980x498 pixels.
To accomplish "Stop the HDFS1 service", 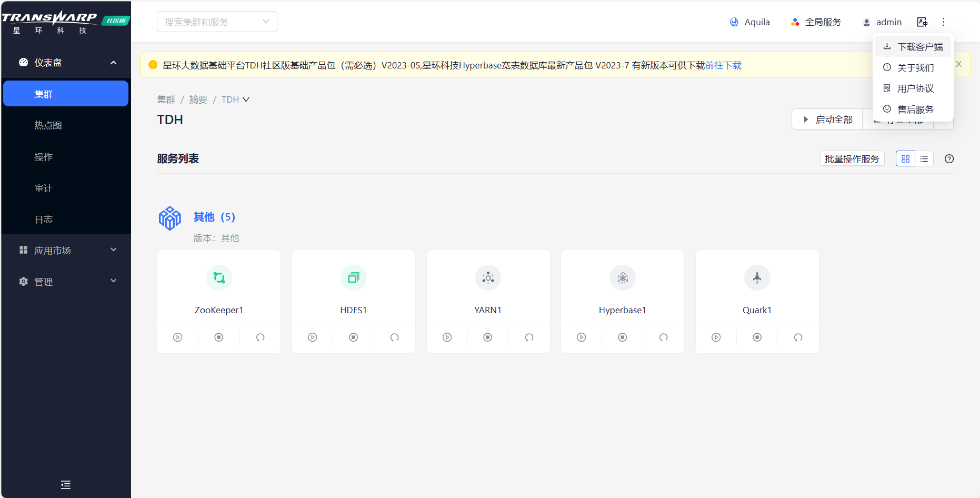I will (x=353, y=337).
